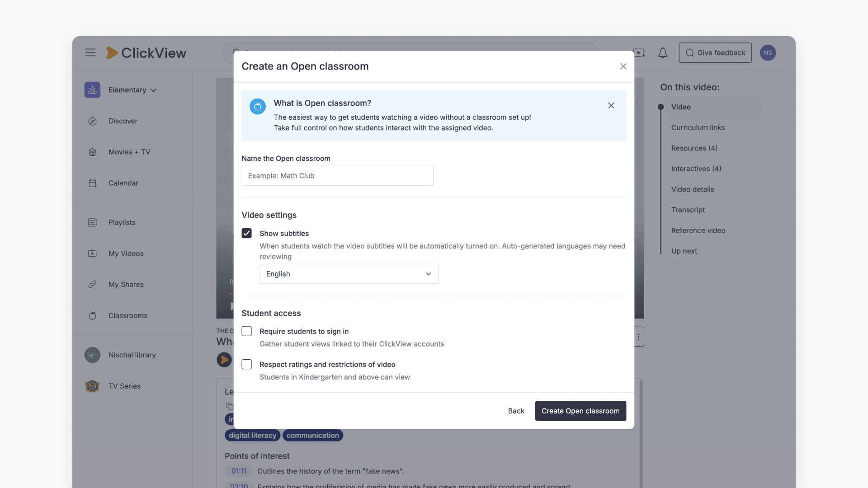Click the Back button in dialog

point(516,411)
